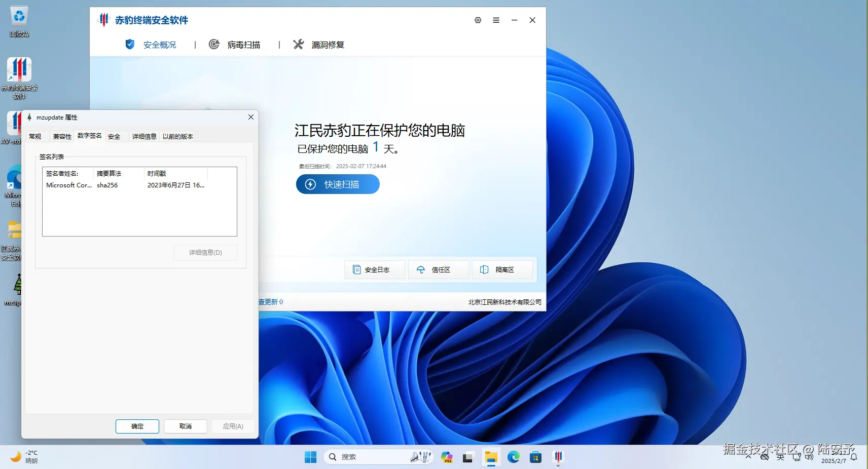Open Microsoft Store from the taskbar
868x469 pixels.
(x=535, y=457)
